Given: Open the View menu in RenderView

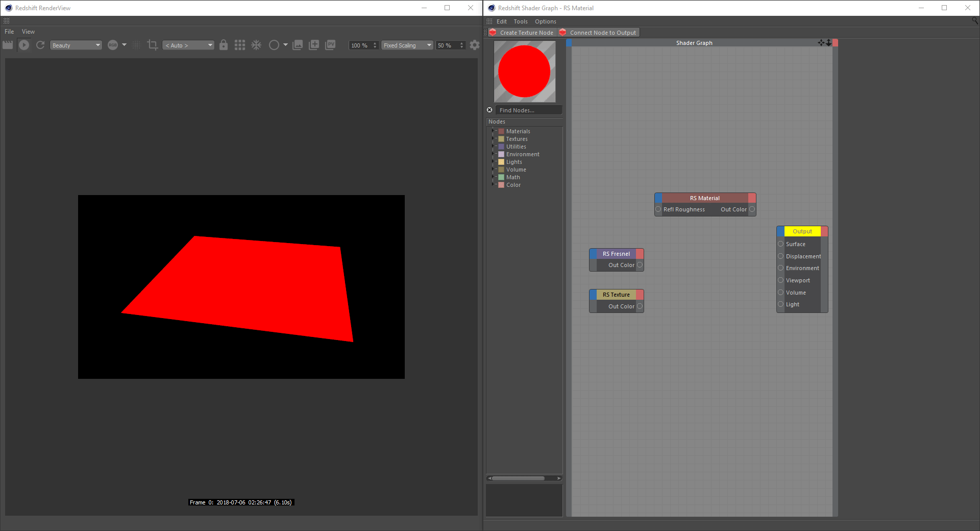Looking at the screenshot, I should click(x=28, y=32).
